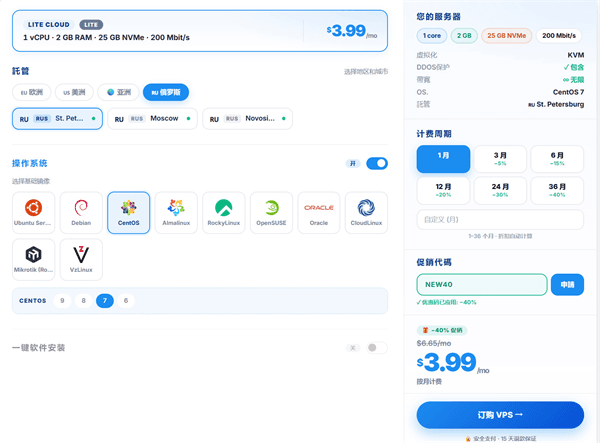
Task: Open the RU 俄罗斯 region tab
Action: (166, 92)
